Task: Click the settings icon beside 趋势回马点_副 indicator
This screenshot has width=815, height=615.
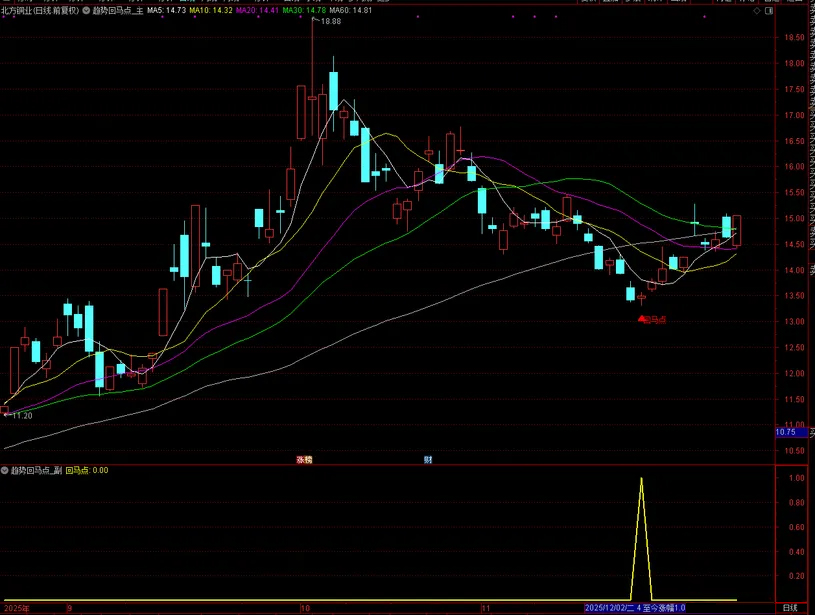Action: tap(5, 470)
